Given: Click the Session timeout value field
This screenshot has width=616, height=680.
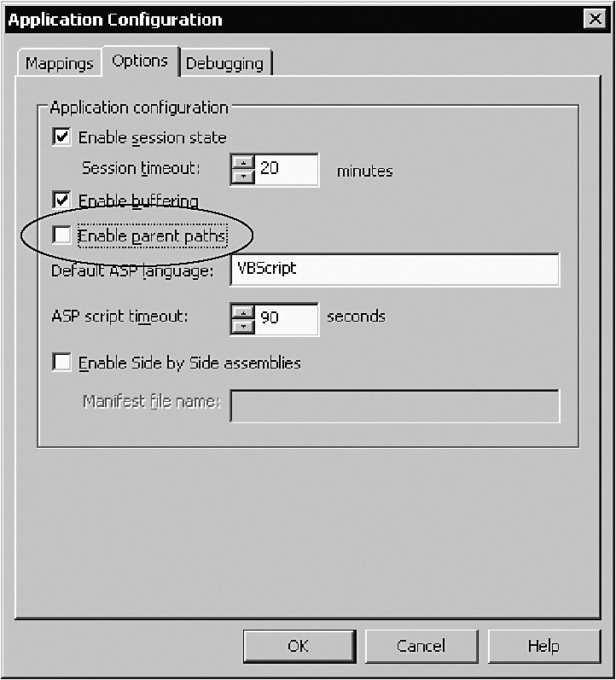Looking at the screenshot, I should click(x=286, y=170).
